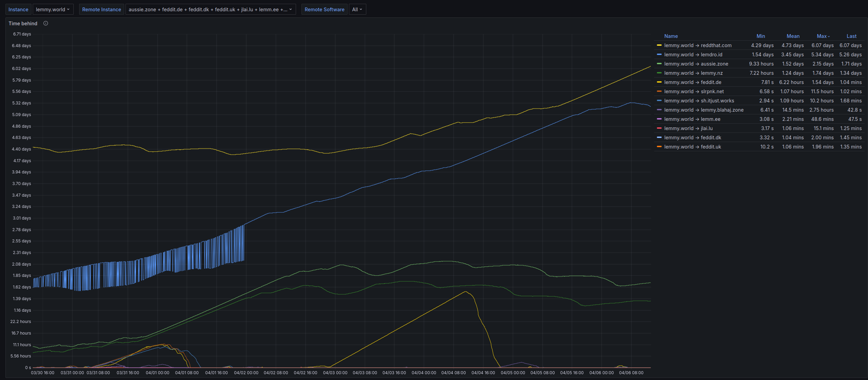
Task: Click the 04/02 00:00 x-axis label
Action: click(246, 373)
